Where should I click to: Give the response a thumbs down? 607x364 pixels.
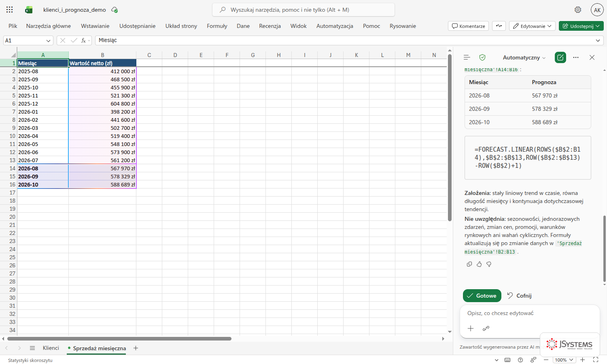tap(489, 264)
